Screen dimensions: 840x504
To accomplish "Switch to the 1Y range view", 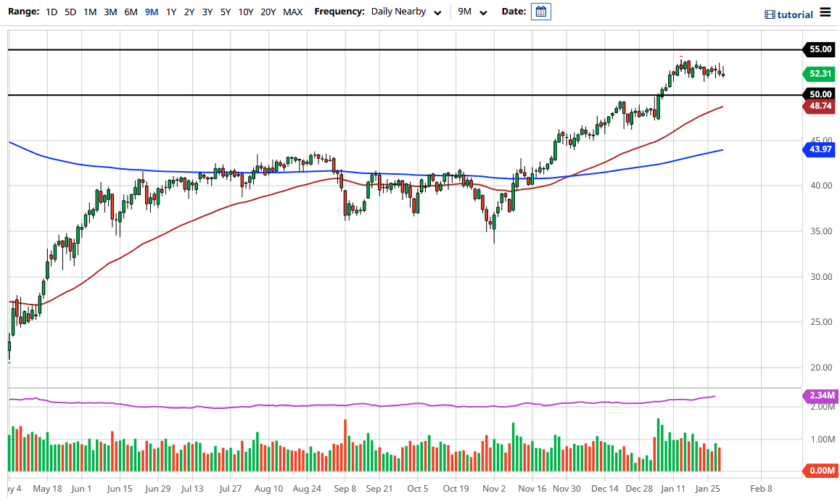I will [x=169, y=12].
